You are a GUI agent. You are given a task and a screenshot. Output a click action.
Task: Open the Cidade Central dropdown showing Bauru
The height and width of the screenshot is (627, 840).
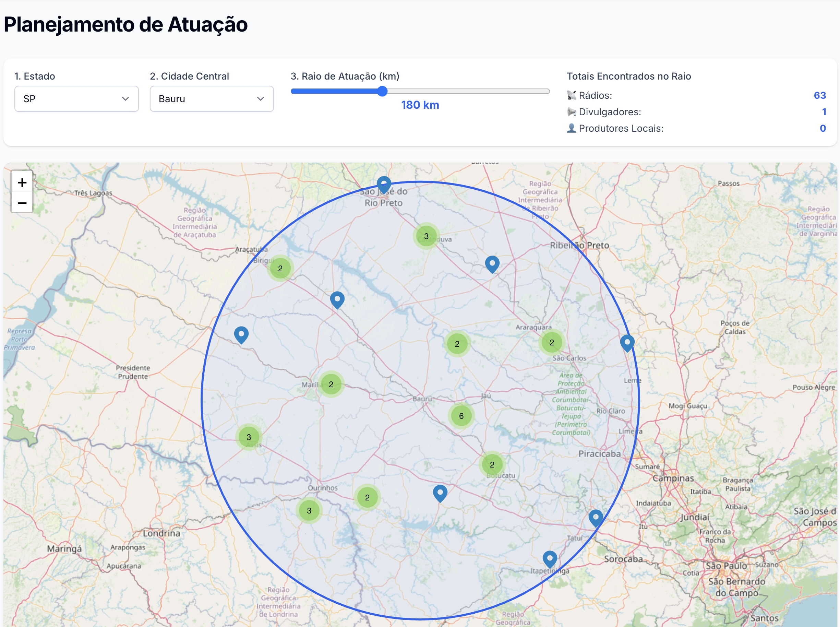211,99
